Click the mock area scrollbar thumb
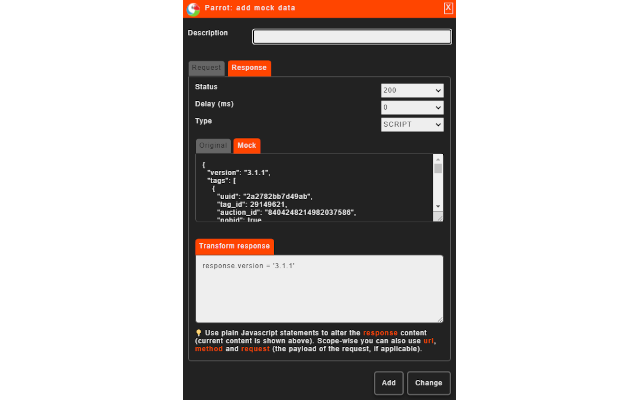Viewport: 640px width, 400px height. pyautogui.click(x=438, y=169)
